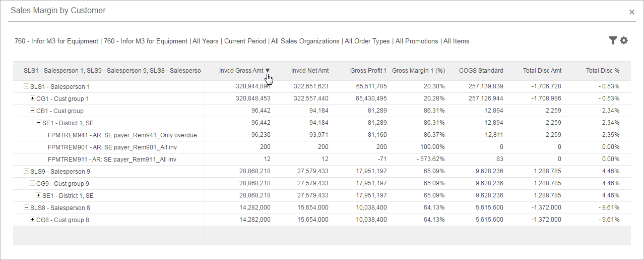The height and width of the screenshot is (260, 644).
Task: Collapse SLS9 - Salesperson 9 row
Action: tap(27, 171)
